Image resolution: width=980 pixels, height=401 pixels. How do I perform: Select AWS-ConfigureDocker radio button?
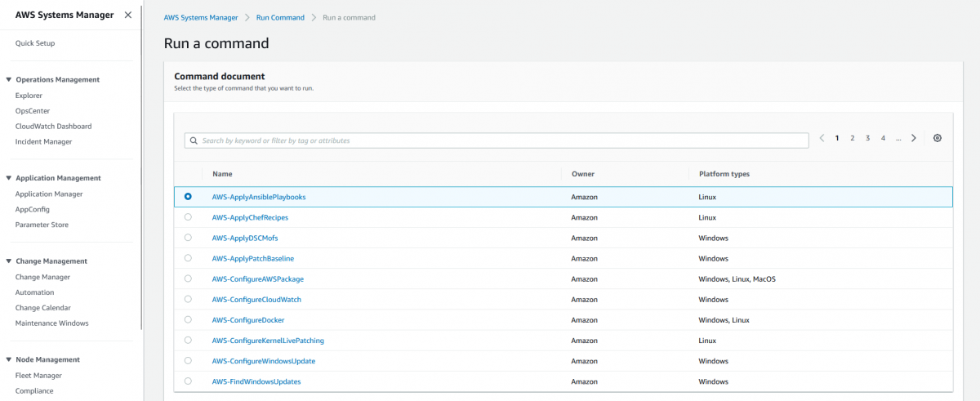click(188, 319)
